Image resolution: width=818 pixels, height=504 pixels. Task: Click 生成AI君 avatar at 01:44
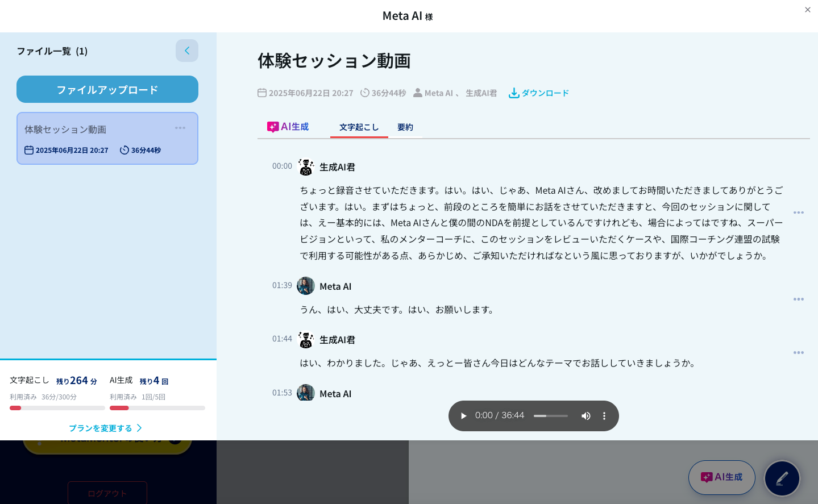[306, 340]
